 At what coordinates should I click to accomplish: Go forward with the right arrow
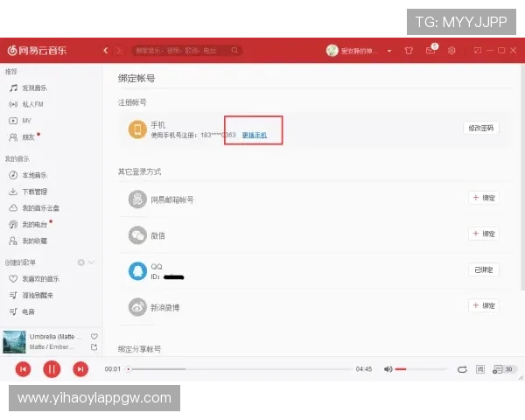(118, 51)
